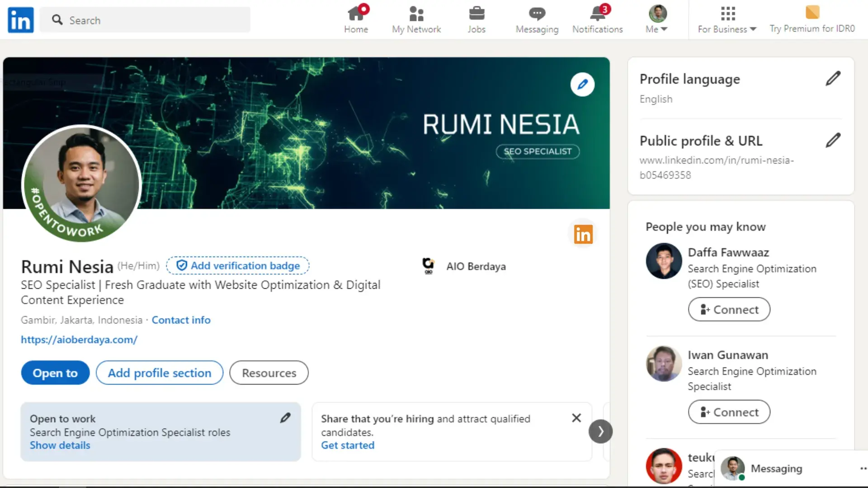Open the aioberdaya.com website link
The image size is (868, 488).
79,340
